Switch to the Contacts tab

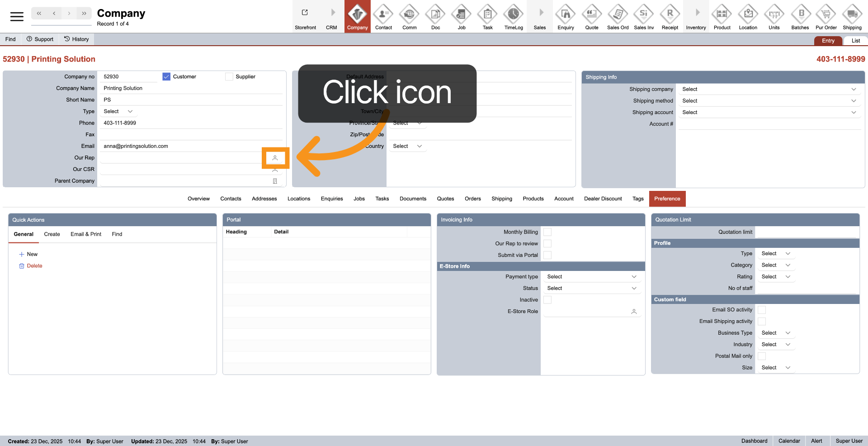pos(231,199)
